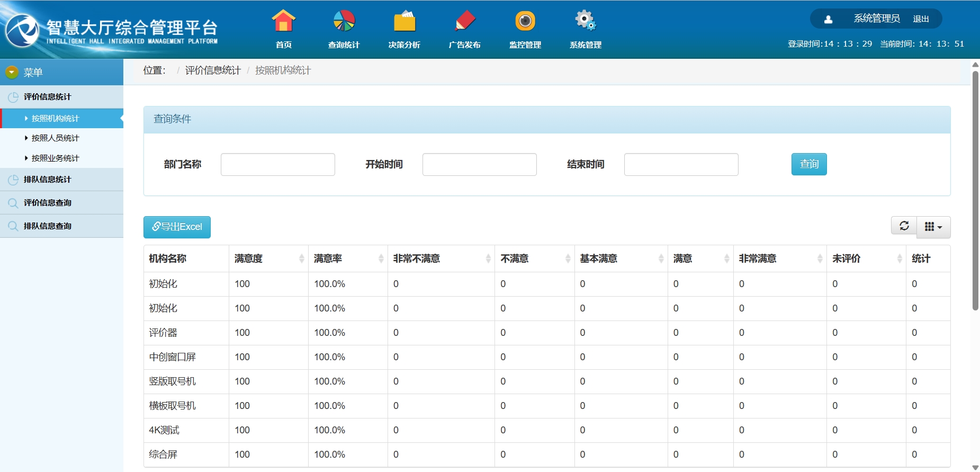The width and height of the screenshot is (980, 472).
Task: Sort by 非常不满意 column header
Action: 442,259
